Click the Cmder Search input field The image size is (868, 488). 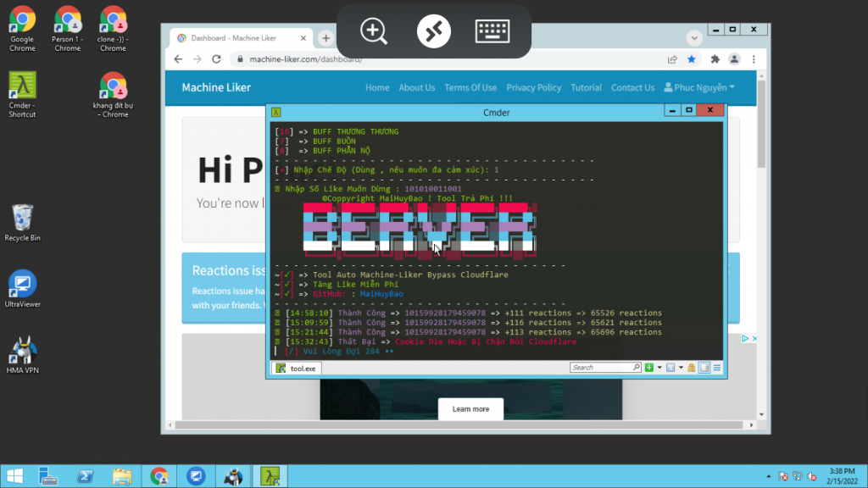[x=602, y=368]
